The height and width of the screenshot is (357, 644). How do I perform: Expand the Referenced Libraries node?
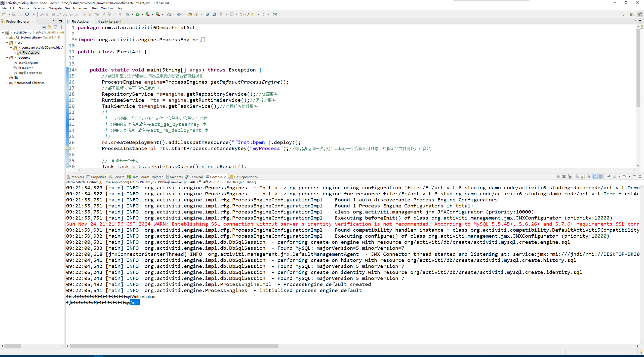[7, 83]
